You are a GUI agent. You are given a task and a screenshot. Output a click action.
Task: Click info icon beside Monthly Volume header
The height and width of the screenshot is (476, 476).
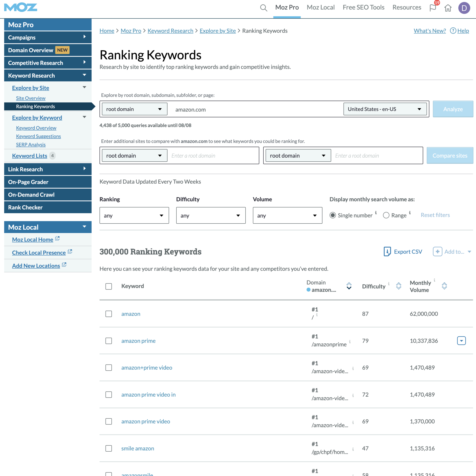pyautogui.click(x=435, y=280)
